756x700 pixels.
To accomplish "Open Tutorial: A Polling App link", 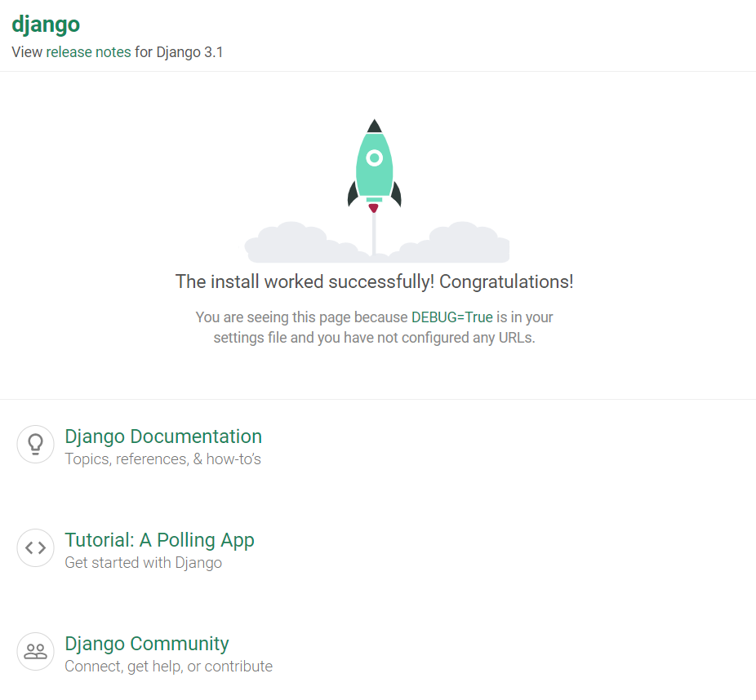I will coord(159,540).
